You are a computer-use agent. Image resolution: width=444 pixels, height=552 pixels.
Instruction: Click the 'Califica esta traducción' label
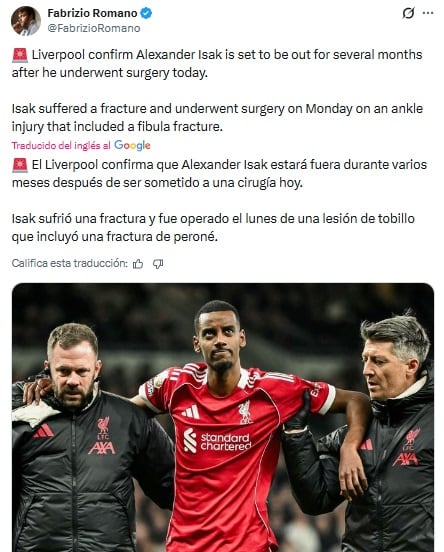click(x=69, y=263)
